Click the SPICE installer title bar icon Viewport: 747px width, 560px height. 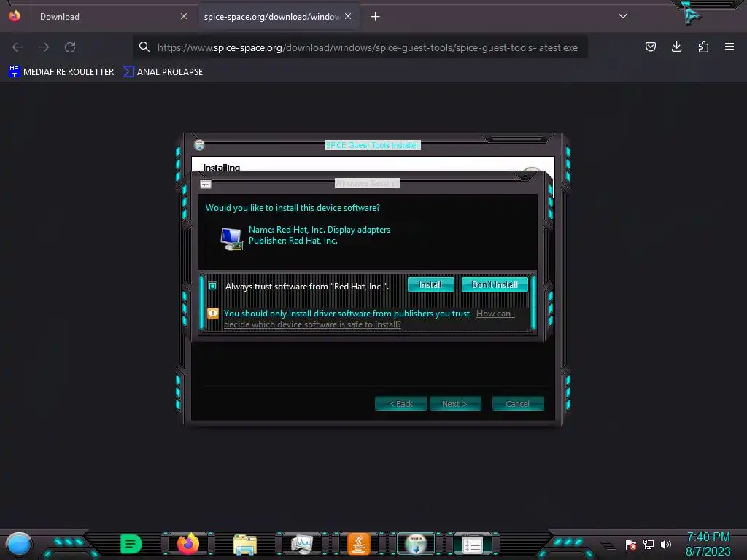tap(199, 145)
